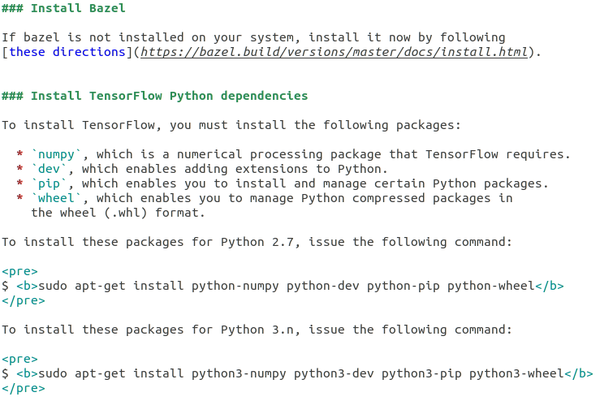
Task: Click the "Install Bazel" heading
Action: click(78, 9)
